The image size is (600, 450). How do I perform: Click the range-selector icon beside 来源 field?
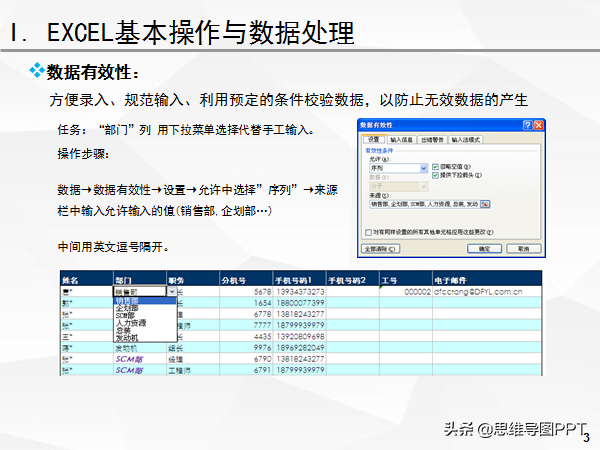point(485,204)
